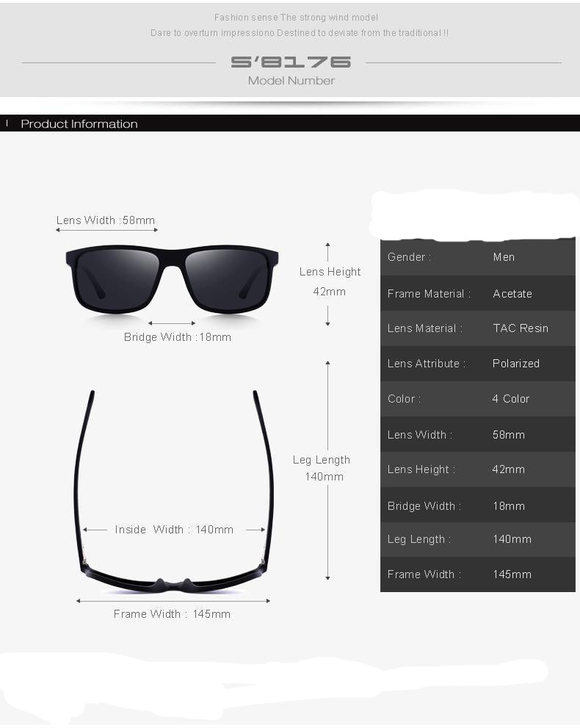Click the bridge width double arrow
Screen dimensions: 580x728
tap(172, 323)
